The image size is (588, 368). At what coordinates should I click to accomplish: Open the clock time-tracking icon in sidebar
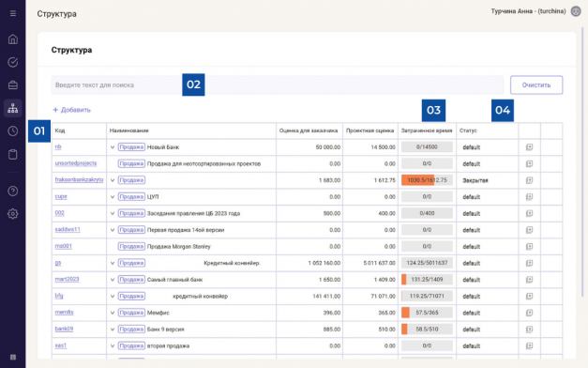pos(13,131)
